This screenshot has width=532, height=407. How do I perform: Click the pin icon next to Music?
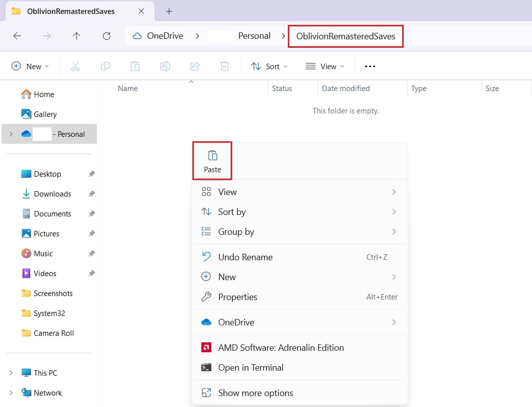(x=91, y=253)
